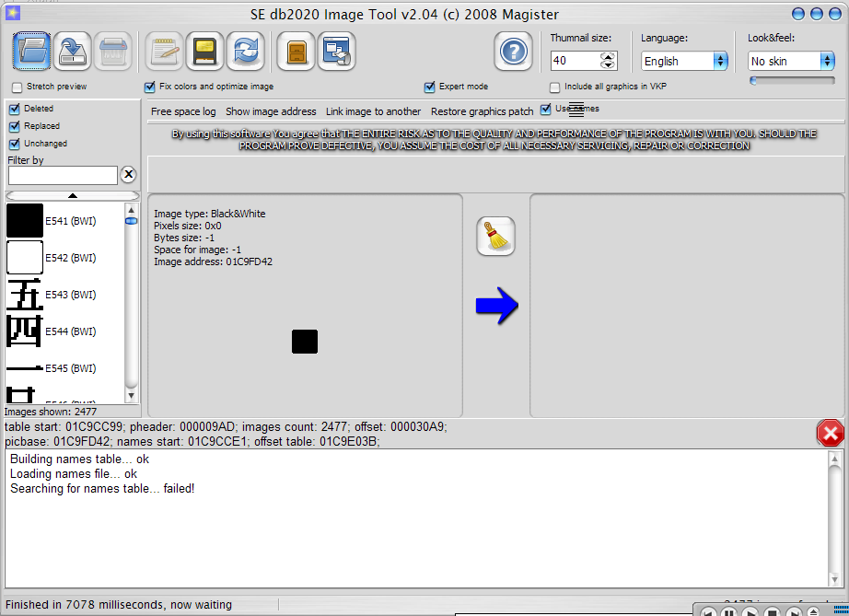The image size is (849, 616).
Task: Click the star application icon in title bar
Action: (x=13, y=13)
